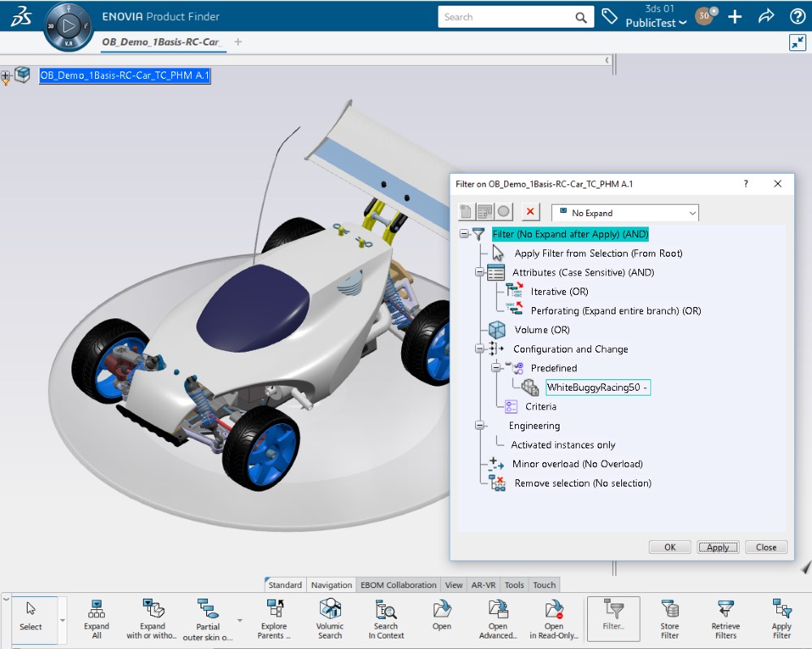The image size is (812, 649).
Task: Collapse Configuration and Change node
Action: [480, 349]
